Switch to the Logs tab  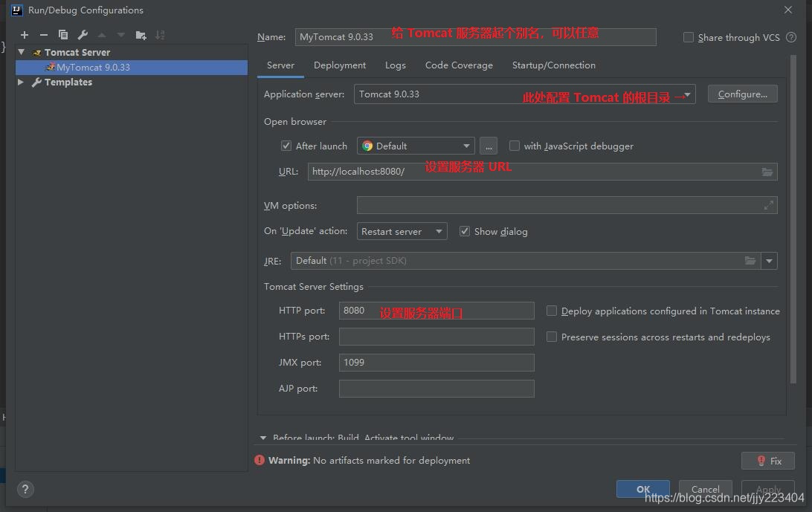[395, 65]
